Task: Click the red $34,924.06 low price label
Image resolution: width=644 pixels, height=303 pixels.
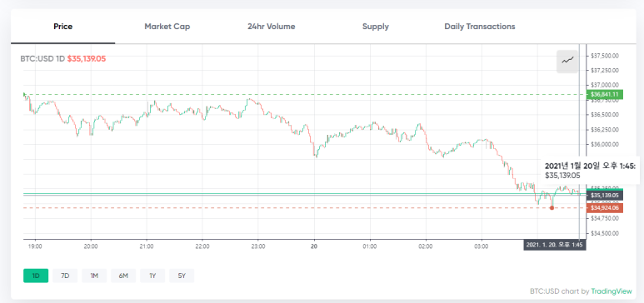Action: [x=606, y=208]
